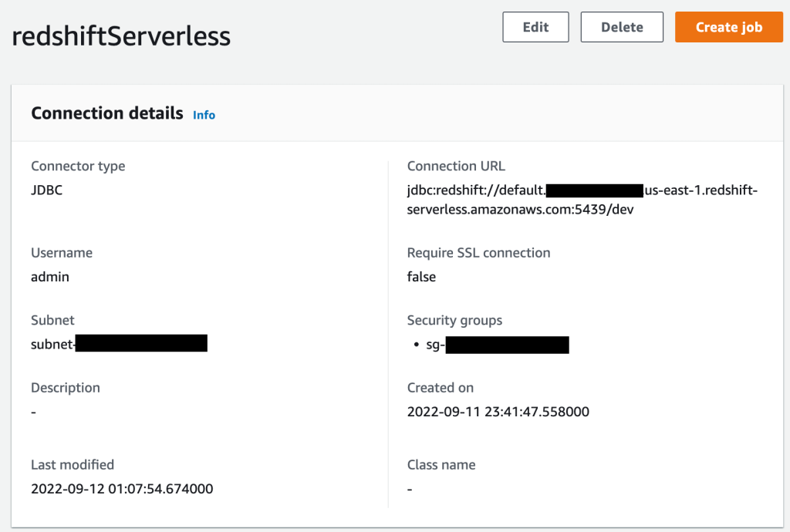Click the Class name dash value
Image resolution: width=790 pixels, height=532 pixels.
tap(410, 488)
